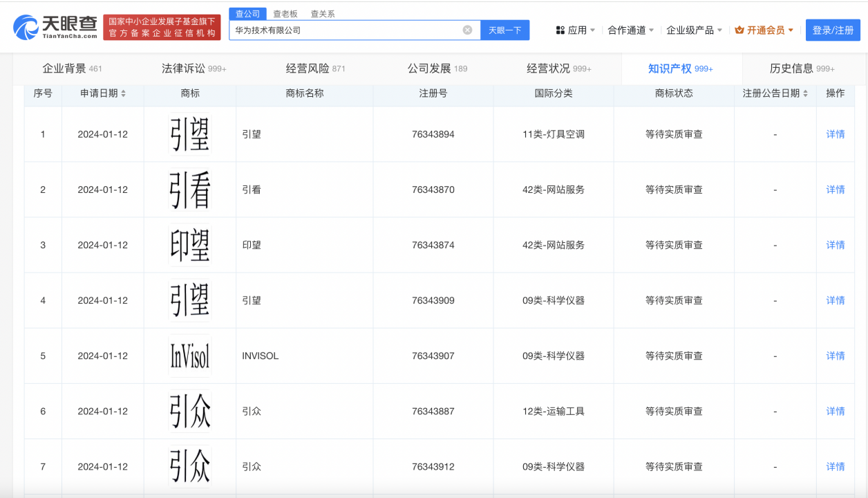The height and width of the screenshot is (498, 868).
Task: Switch to the 查关系 tab
Action: click(323, 12)
